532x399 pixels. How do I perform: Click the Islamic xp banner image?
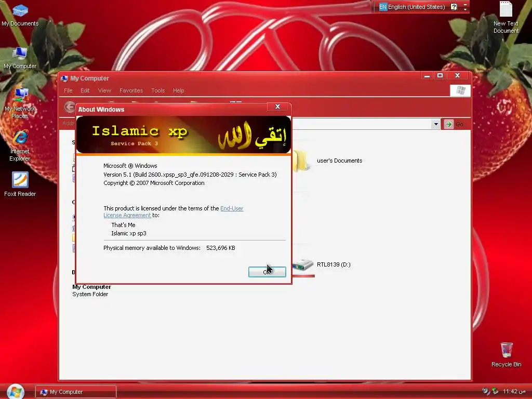[183, 135]
